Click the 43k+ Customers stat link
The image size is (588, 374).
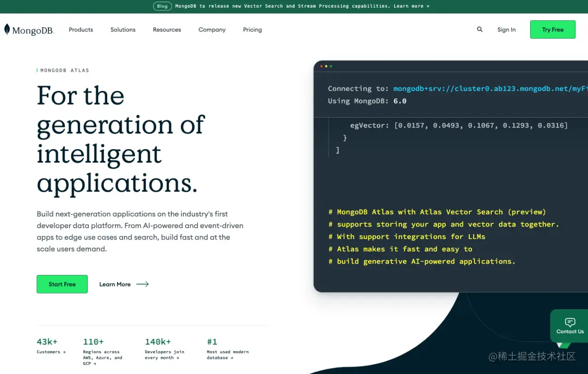(x=51, y=346)
